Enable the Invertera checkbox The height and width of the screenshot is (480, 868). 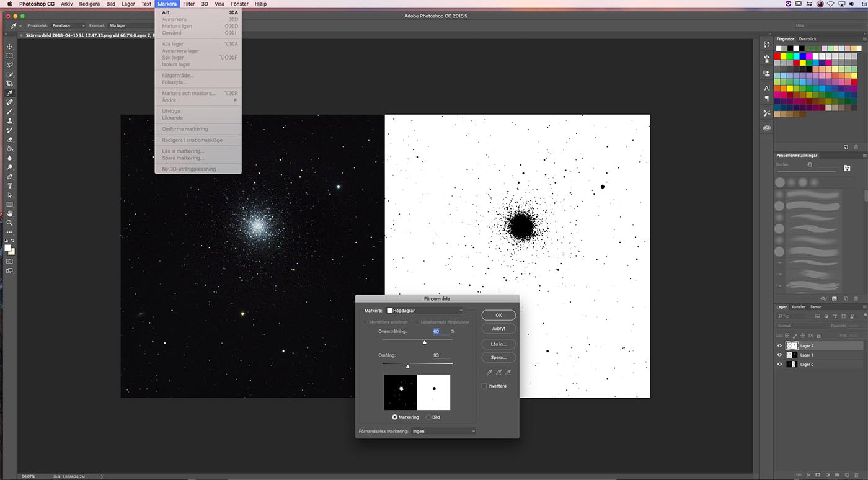(x=484, y=386)
